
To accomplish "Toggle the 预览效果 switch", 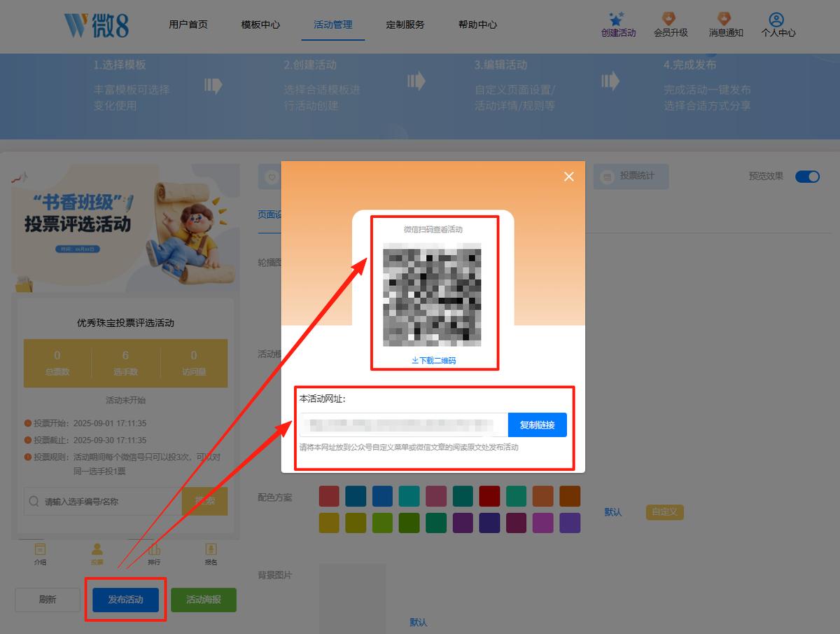I will tap(807, 177).
